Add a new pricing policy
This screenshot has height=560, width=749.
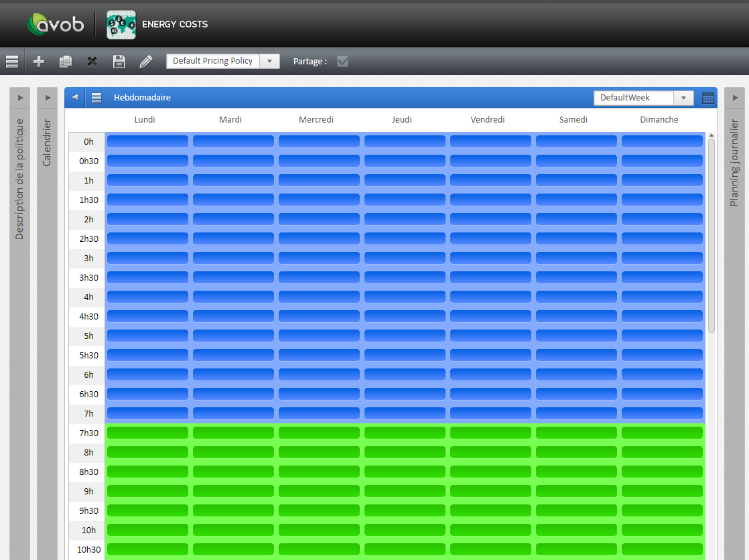39,61
